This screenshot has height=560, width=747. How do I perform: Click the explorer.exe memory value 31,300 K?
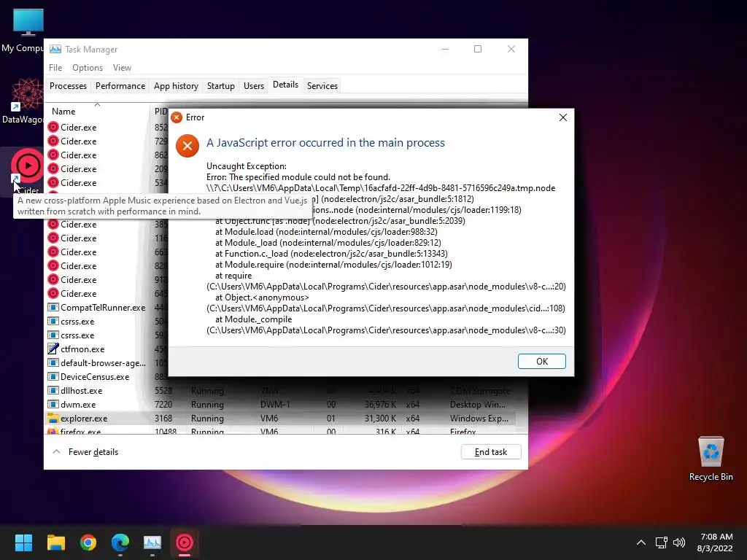click(x=381, y=418)
